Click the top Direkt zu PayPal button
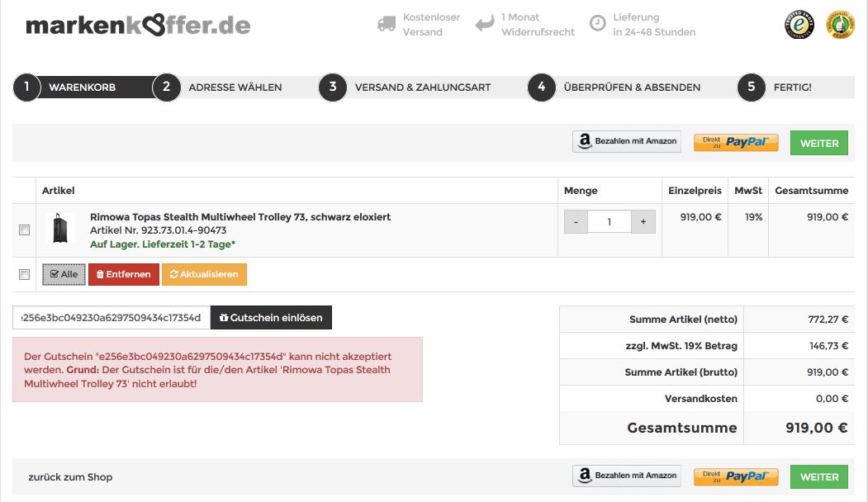868x502 pixels. click(736, 142)
